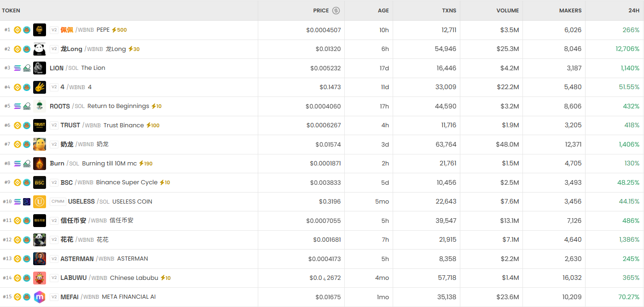Click the USELESS COIN logo thumbnail
The width and height of the screenshot is (644, 307).
(x=40, y=201)
